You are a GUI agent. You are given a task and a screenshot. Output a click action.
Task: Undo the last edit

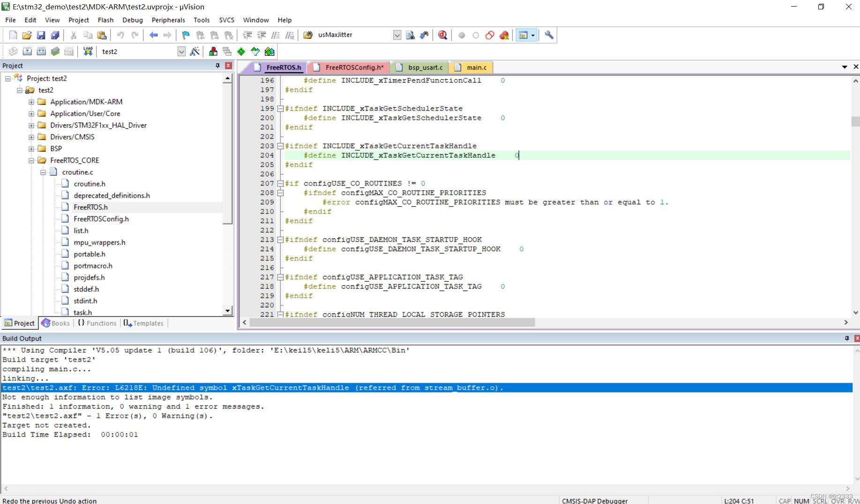tap(121, 35)
